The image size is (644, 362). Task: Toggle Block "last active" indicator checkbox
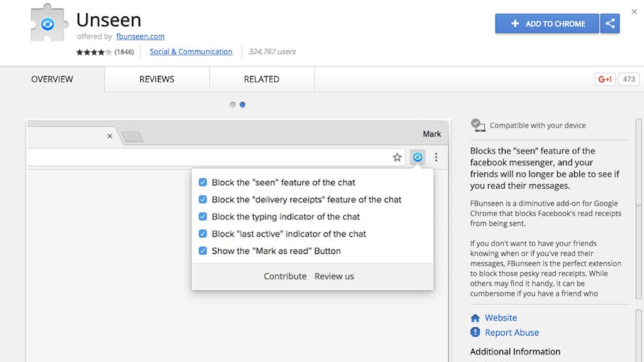click(203, 233)
